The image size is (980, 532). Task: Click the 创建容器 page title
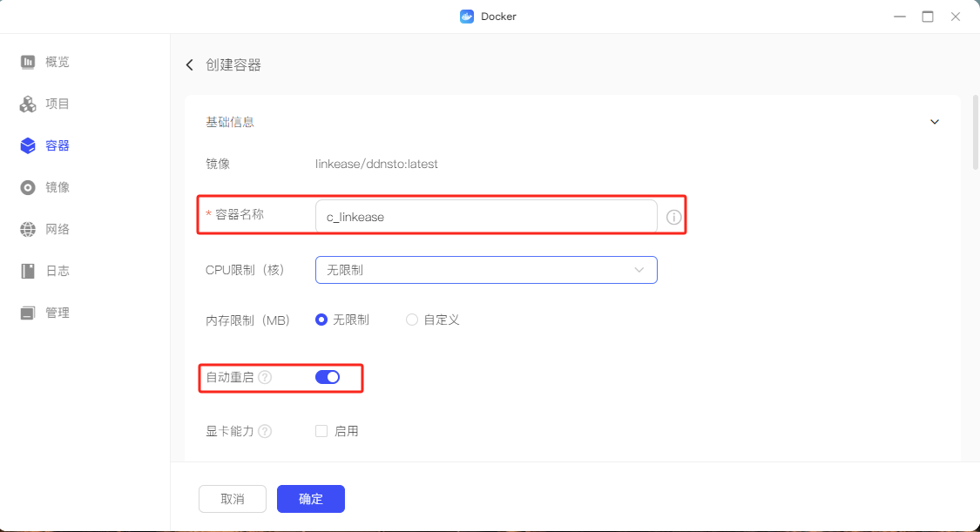[233, 65]
